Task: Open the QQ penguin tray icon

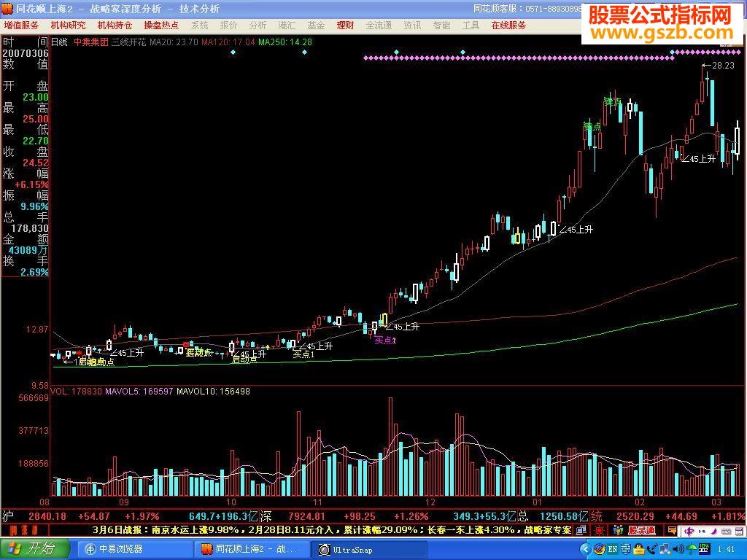Action: 638,549
